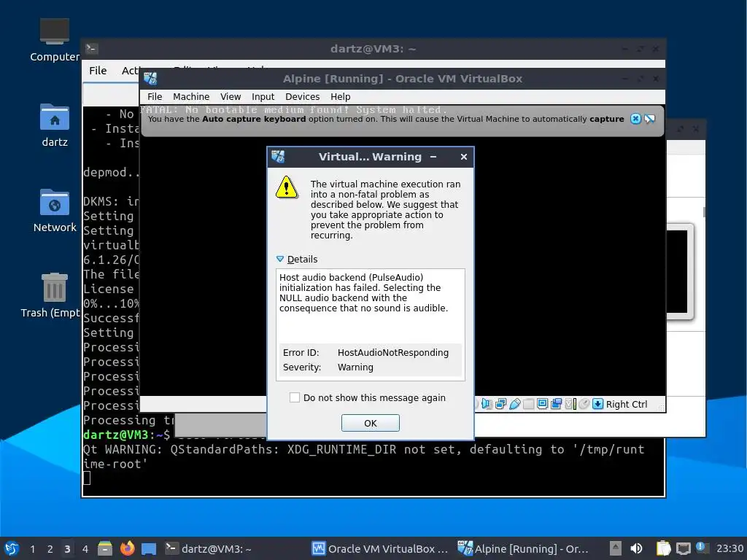Click the 'HostAudioNotResponding' error ID text
Image resolution: width=747 pixels, height=560 pixels.
pos(393,353)
